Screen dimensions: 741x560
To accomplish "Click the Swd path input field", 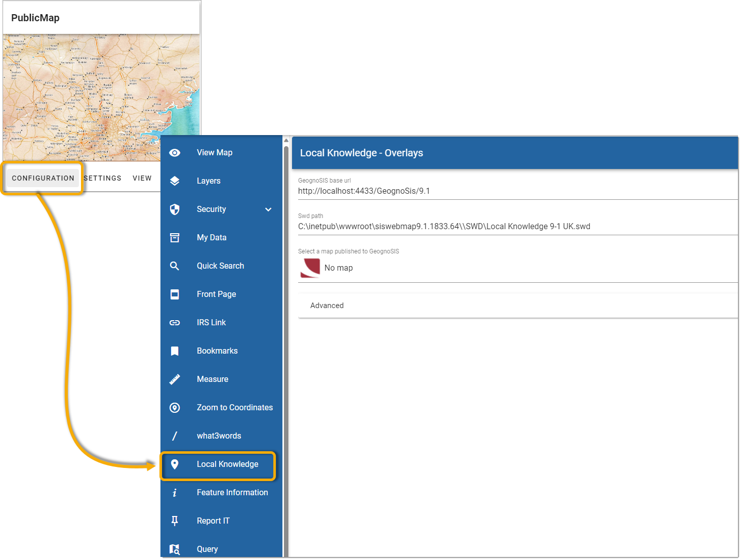I will [x=517, y=227].
